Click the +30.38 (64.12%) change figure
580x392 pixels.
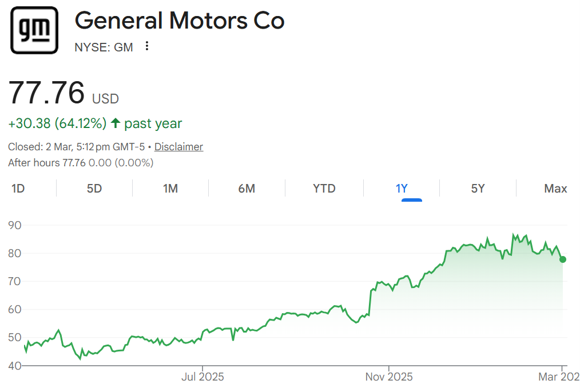point(57,123)
